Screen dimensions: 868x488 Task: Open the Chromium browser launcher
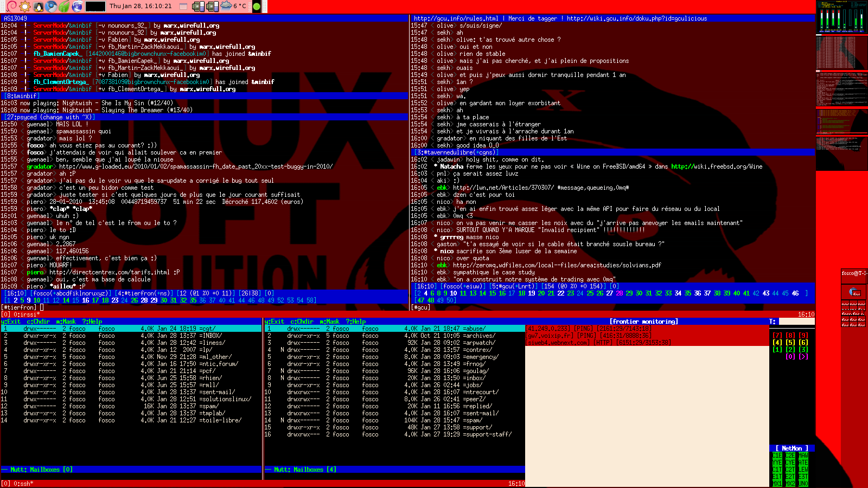52,7
